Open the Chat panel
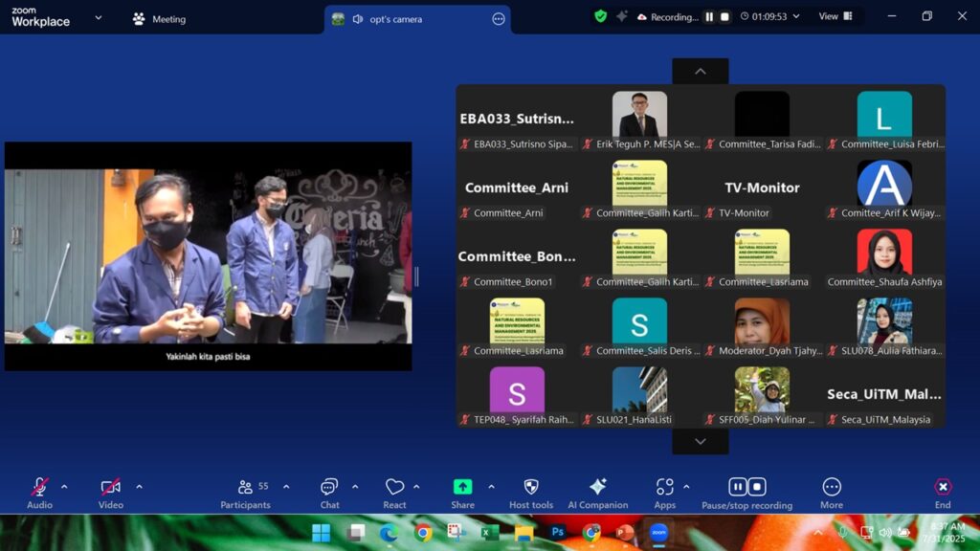The width and height of the screenshot is (980, 551). [x=329, y=493]
